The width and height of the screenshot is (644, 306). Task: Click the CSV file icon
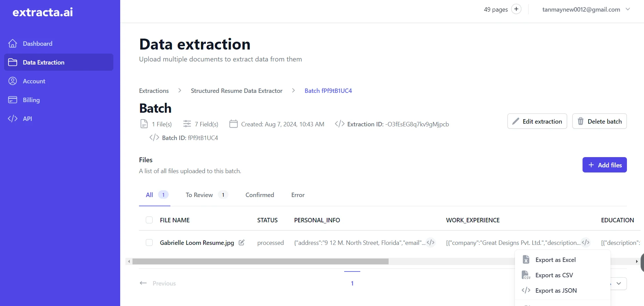pyautogui.click(x=526, y=275)
